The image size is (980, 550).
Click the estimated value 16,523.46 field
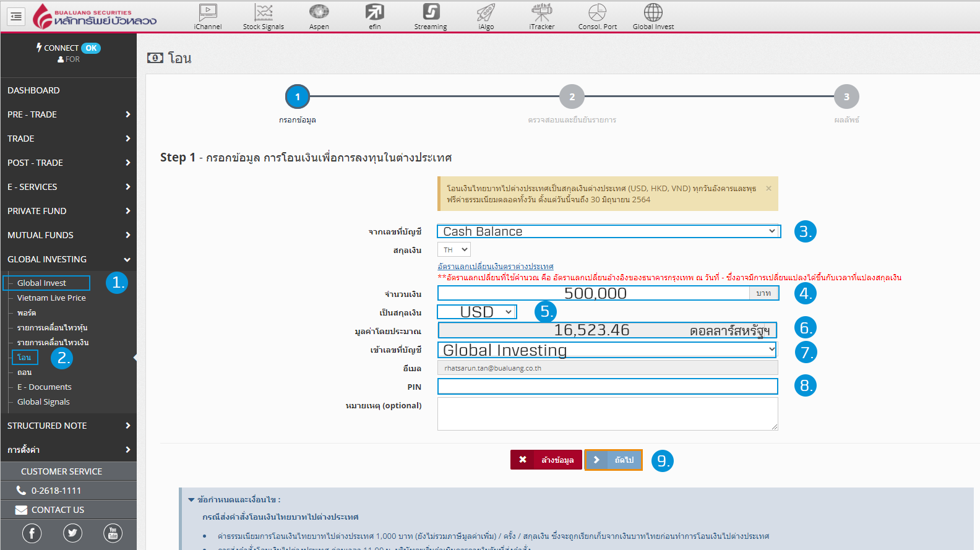(608, 330)
